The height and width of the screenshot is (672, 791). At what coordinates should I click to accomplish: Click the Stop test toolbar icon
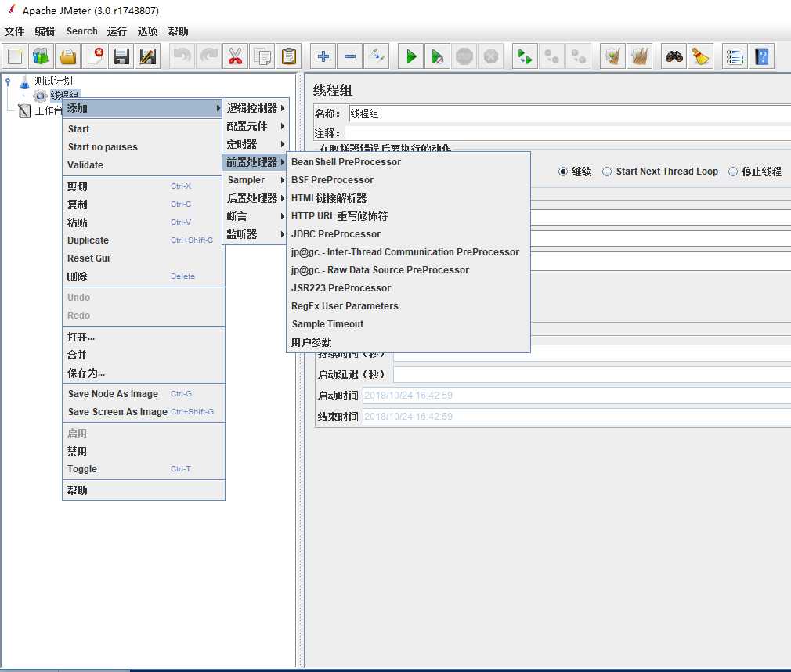(464, 56)
